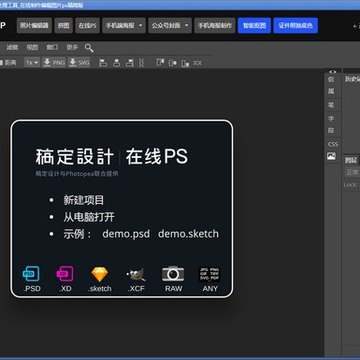Export the image via the PNG download button

[54, 62]
